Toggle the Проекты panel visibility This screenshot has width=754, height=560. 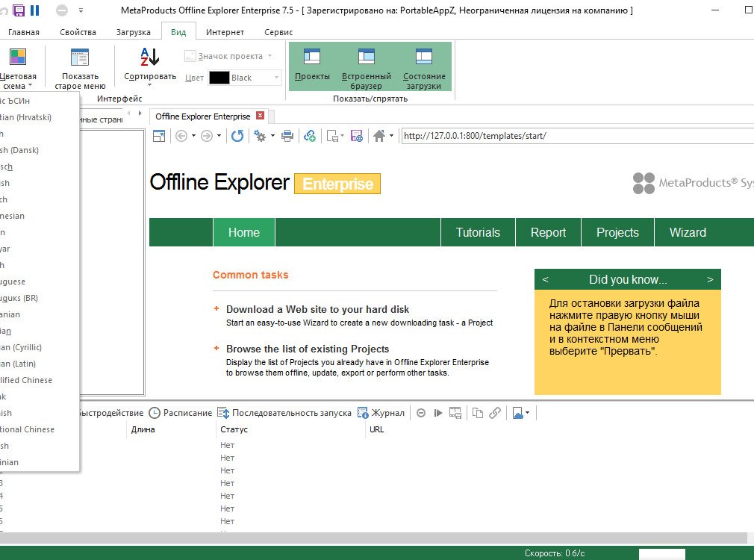tap(312, 66)
